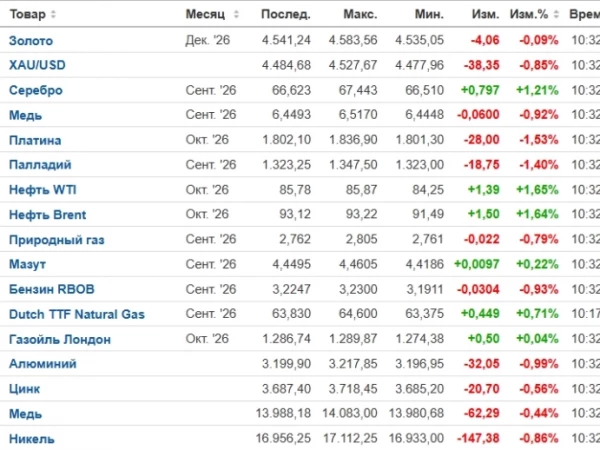Click the Послед. column header
This screenshot has width=600, height=450.
pos(286,15)
